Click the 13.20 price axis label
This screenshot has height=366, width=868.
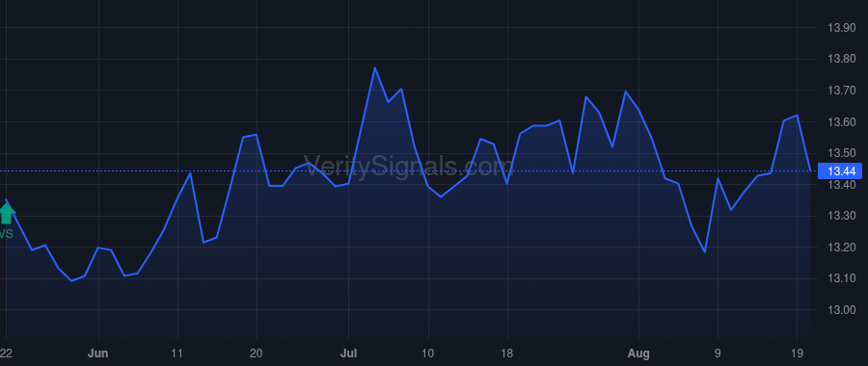click(841, 248)
